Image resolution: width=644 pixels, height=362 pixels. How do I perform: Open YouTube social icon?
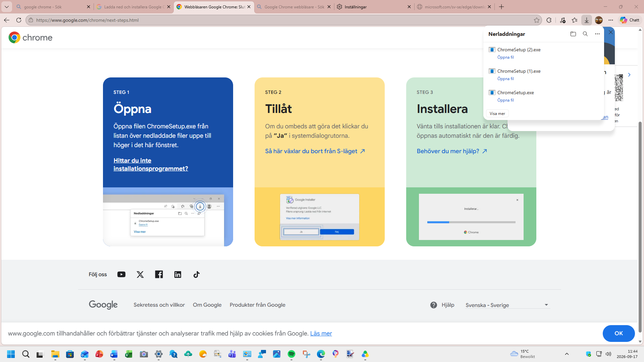point(121,275)
